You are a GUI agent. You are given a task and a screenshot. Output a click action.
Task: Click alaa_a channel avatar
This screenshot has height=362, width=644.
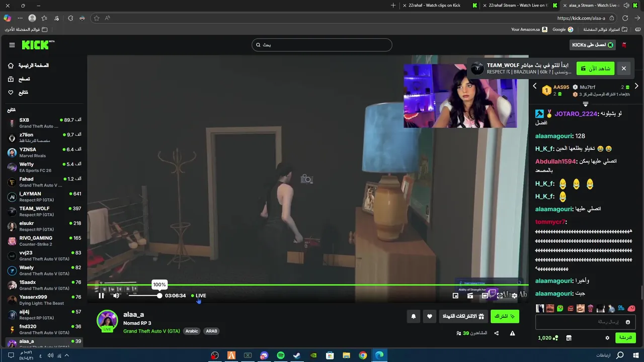click(107, 321)
